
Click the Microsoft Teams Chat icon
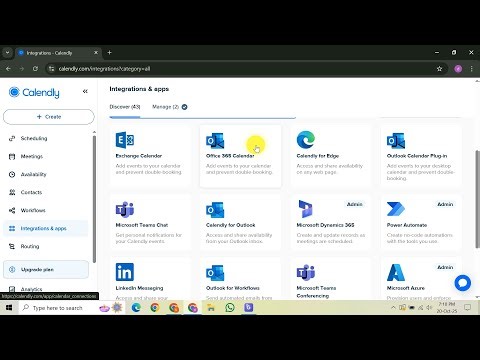(125, 210)
